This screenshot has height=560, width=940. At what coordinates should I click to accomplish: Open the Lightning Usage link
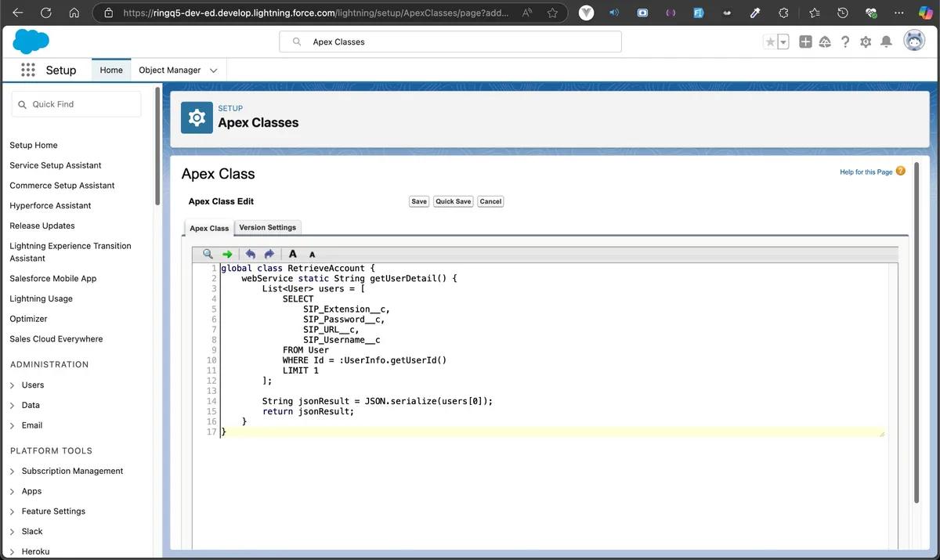(41, 298)
